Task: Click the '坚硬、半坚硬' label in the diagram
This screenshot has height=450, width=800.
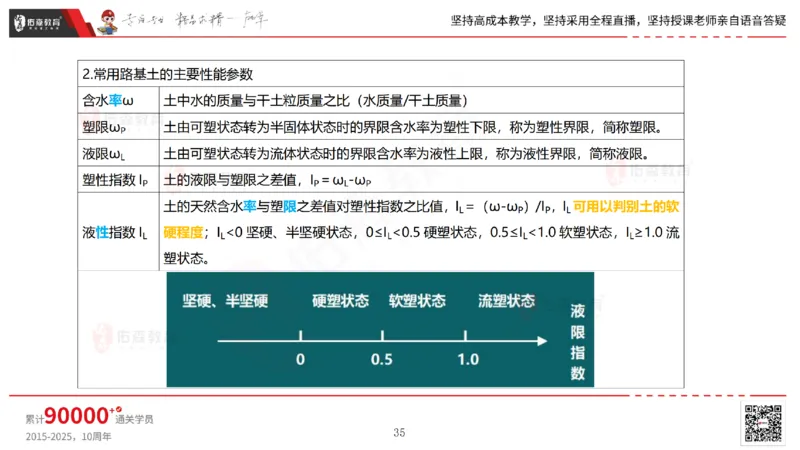Action: pyautogui.click(x=225, y=301)
